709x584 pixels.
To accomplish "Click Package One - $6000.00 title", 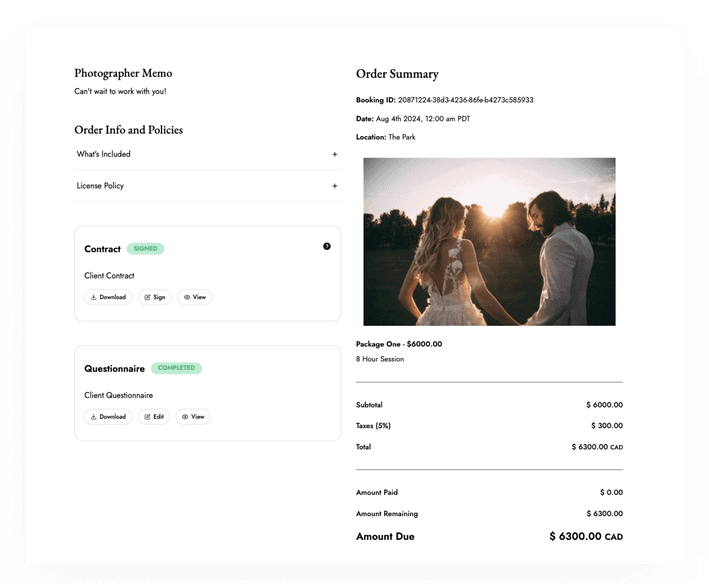I will [x=399, y=344].
